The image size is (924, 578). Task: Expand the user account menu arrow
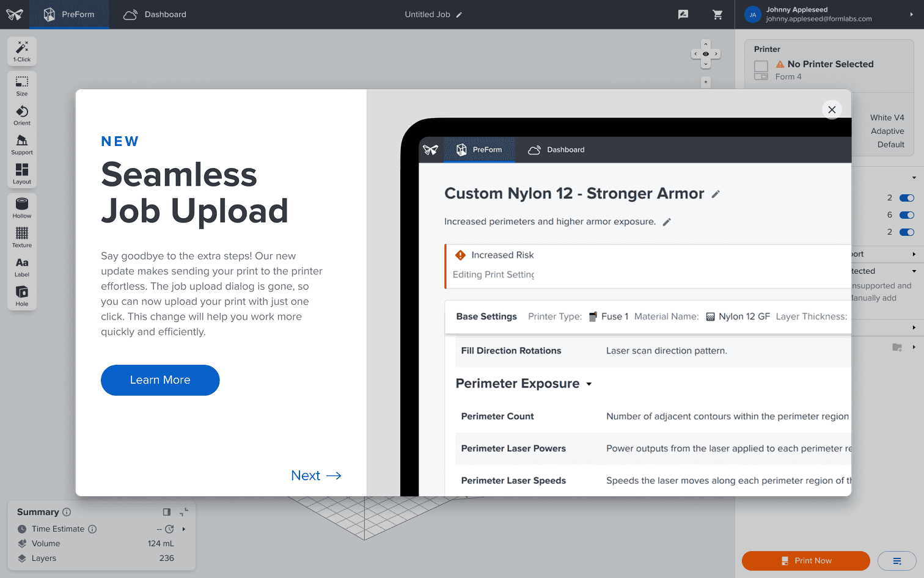[x=911, y=15]
